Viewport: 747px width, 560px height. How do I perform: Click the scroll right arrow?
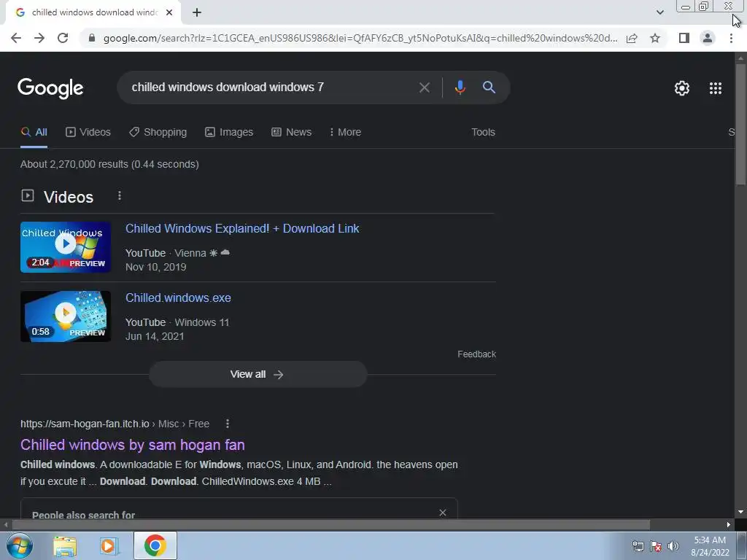(729, 525)
